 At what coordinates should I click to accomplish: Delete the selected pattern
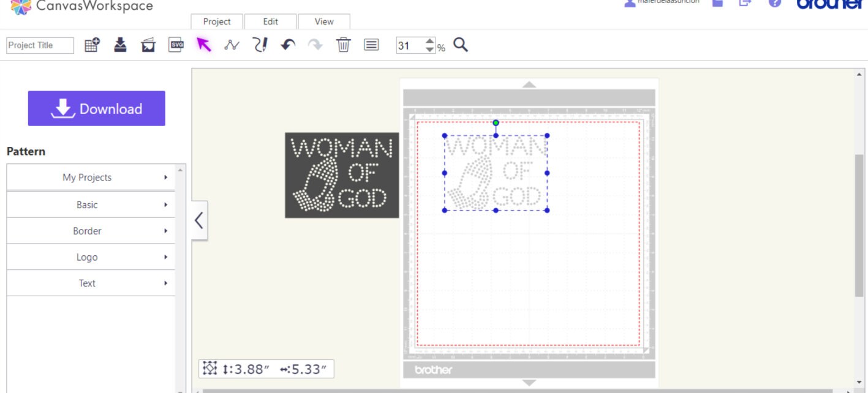coord(342,45)
